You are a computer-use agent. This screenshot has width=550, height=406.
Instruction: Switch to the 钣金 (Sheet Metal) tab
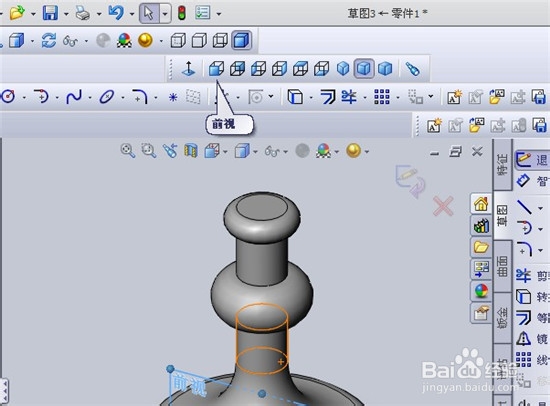(503, 318)
